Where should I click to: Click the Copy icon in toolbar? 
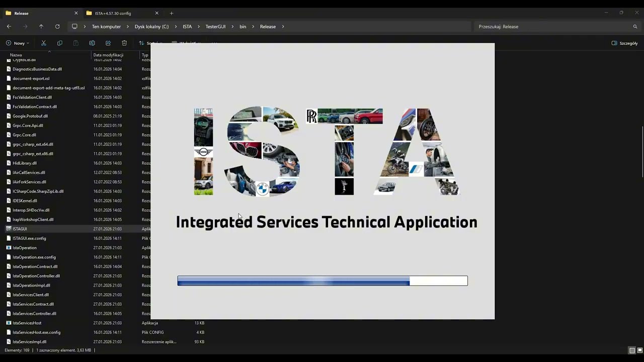pos(60,43)
